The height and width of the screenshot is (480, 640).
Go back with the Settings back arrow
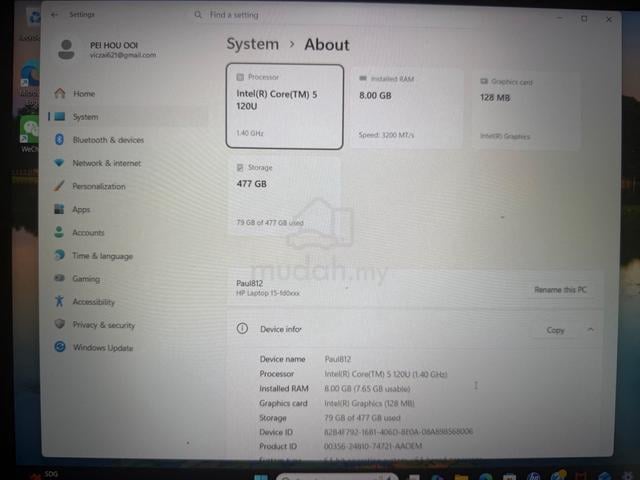coord(54,15)
